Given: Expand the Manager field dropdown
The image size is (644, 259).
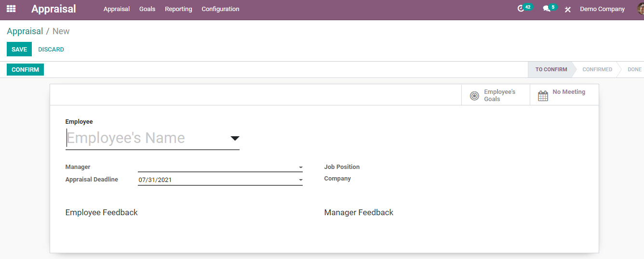Looking at the screenshot, I should [x=300, y=168].
